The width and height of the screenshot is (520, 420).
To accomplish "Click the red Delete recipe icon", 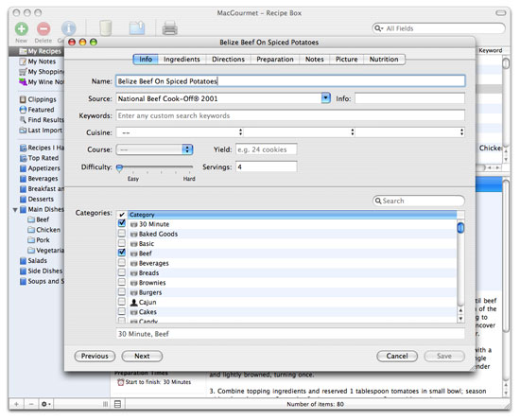I will pos(43,29).
